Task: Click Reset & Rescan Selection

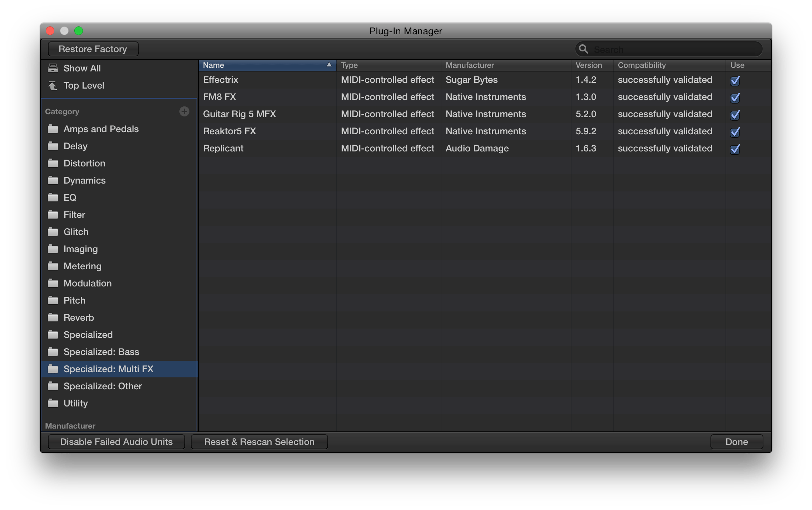Action: [259, 442]
